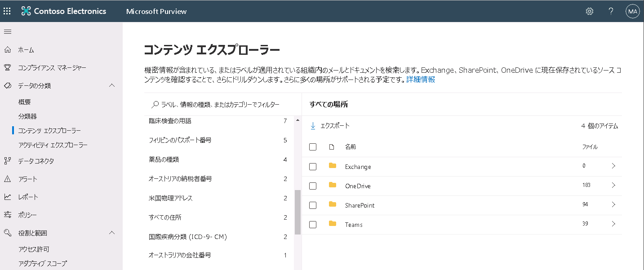The height and width of the screenshot is (270, 644).
Task: Open the Settings gear
Action: (589, 11)
